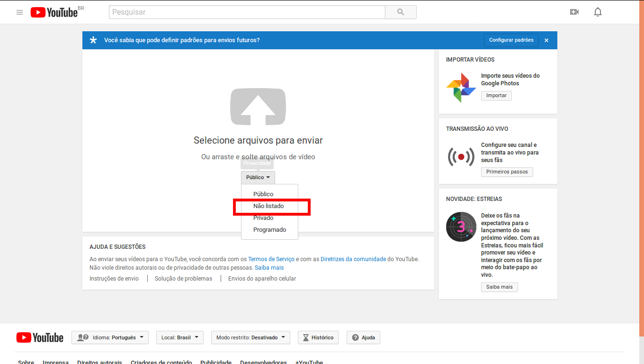The height and width of the screenshot is (364, 644).
Task: Open Publicidade footer link
Action: tap(216, 362)
